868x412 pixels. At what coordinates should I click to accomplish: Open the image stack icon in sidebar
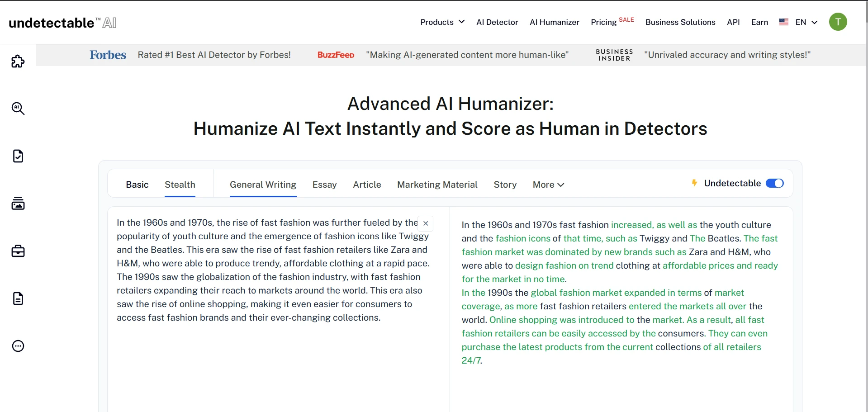pyautogui.click(x=18, y=204)
